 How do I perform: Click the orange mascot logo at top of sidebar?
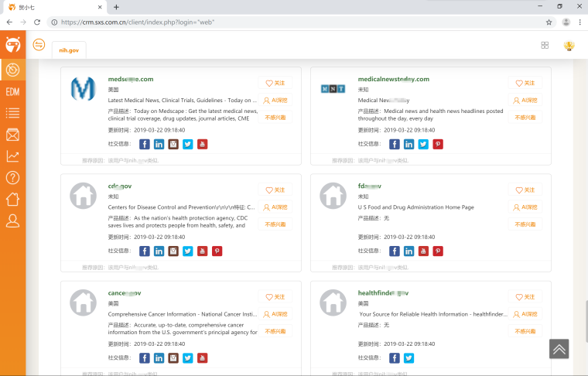[x=12, y=45]
